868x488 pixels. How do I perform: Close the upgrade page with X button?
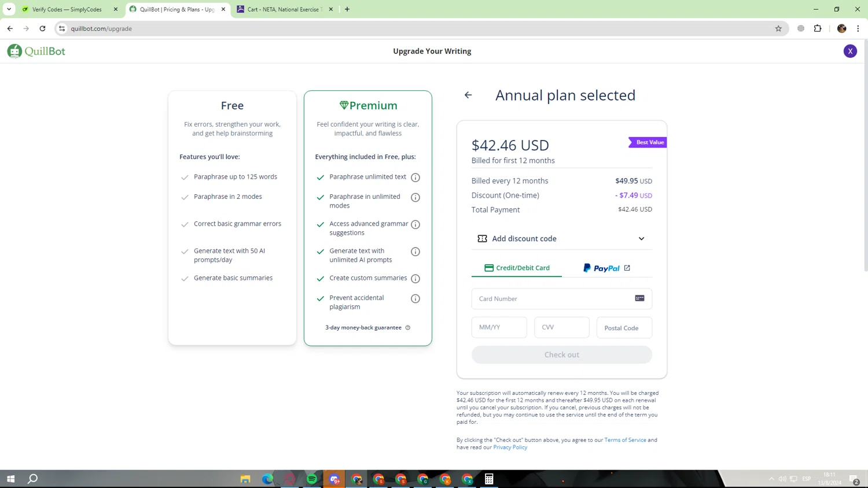[850, 51]
